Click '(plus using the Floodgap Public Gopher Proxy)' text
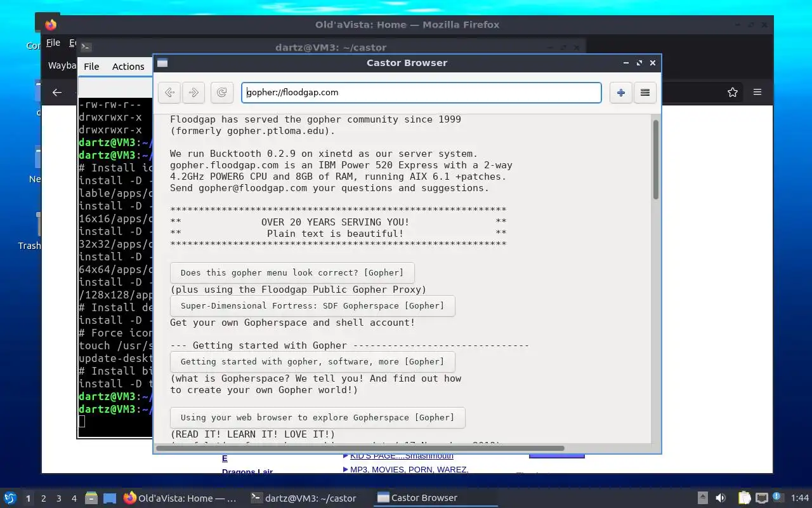Viewport: 812px width, 508px height. pyautogui.click(x=298, y=290)
